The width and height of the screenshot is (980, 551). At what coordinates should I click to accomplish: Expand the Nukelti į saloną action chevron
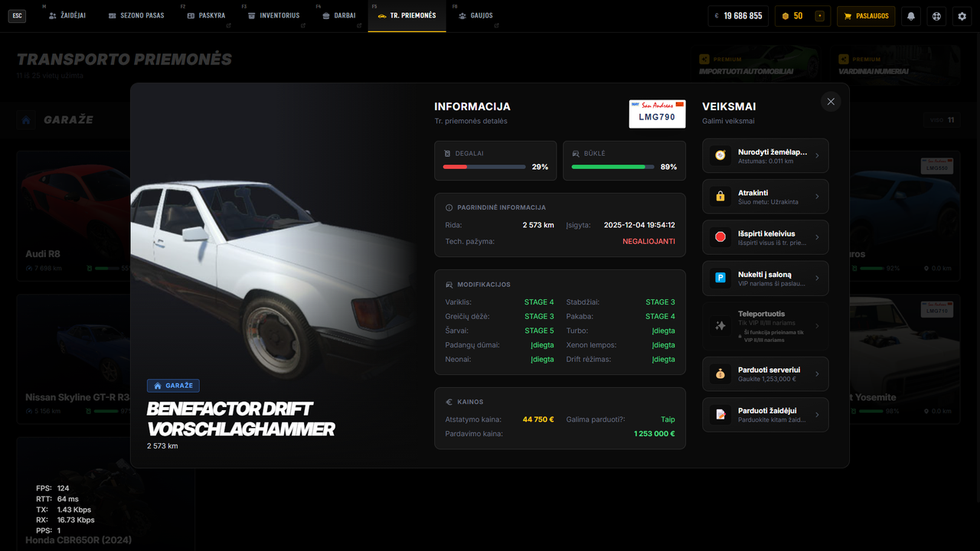point(817,278)
